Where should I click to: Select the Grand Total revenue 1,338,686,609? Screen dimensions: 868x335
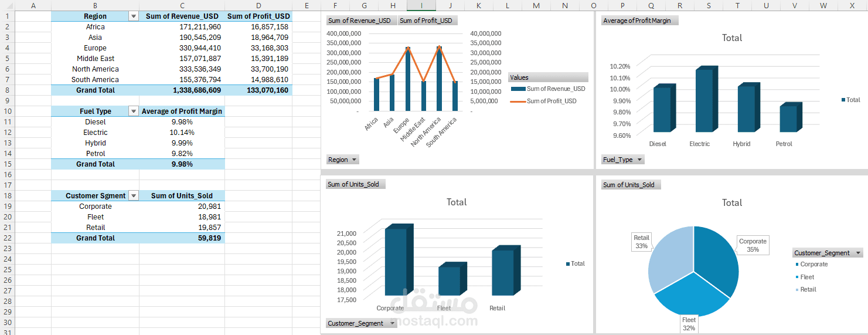pos(182,90)
